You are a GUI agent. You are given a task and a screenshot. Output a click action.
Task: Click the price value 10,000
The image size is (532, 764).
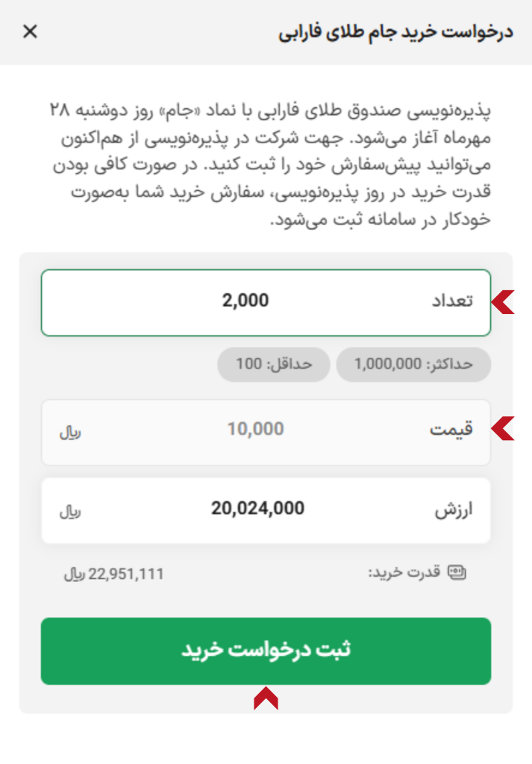point(255,429)
